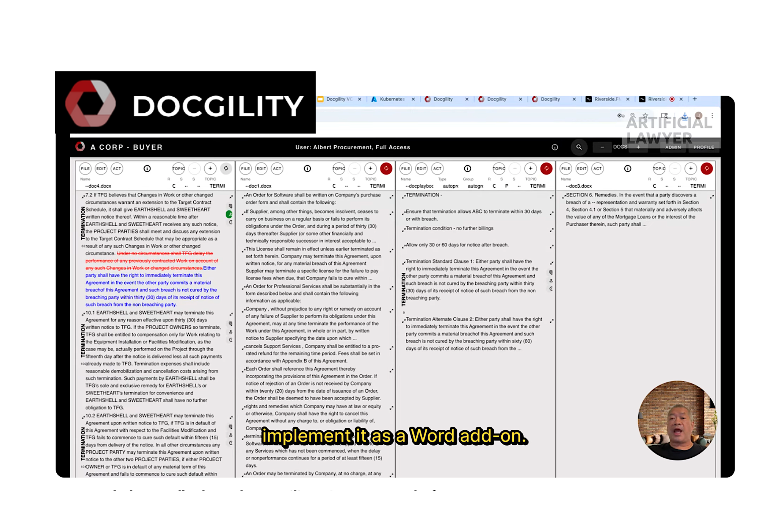Click the red refresh icon in doc1.docx panel
Viewport: 784px width, 532px height.
[386, 168]
